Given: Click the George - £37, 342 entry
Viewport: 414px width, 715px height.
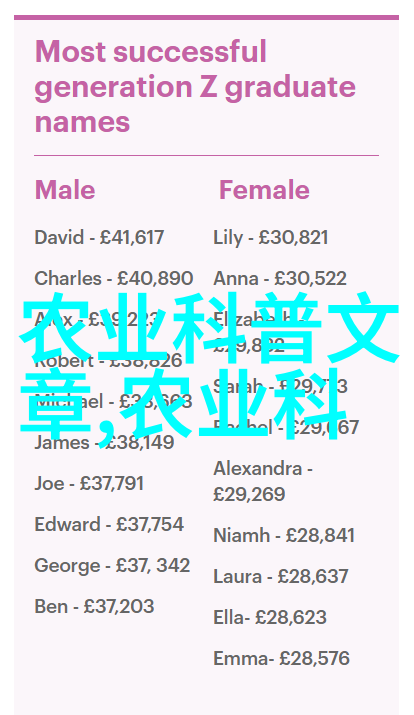Looking at the screenshot, I should (112, 565).
